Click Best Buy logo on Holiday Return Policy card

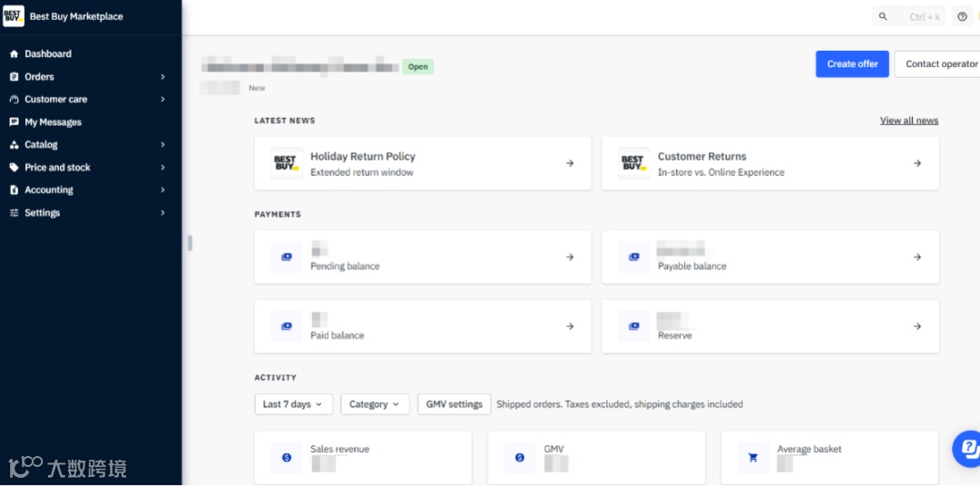point(286,163)
